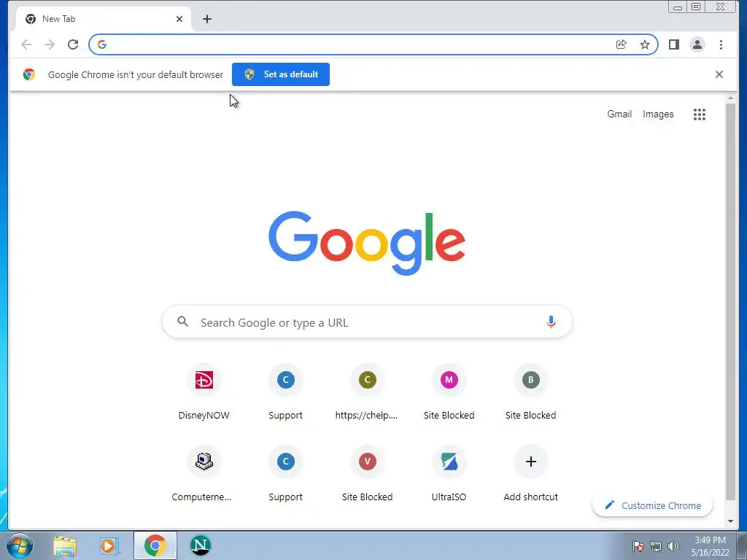Click the browser forward arrow
Viewport: 747px width, 560px height.
[x=50, y=44]
